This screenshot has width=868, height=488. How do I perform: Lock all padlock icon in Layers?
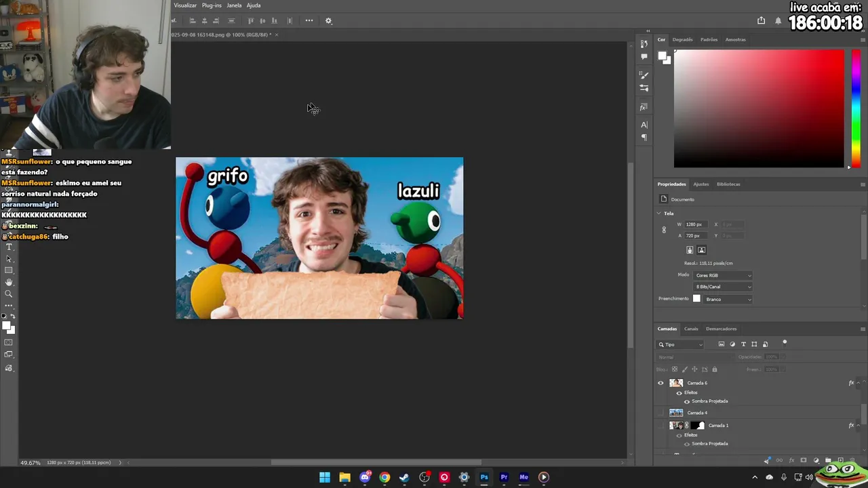point(715,369)
